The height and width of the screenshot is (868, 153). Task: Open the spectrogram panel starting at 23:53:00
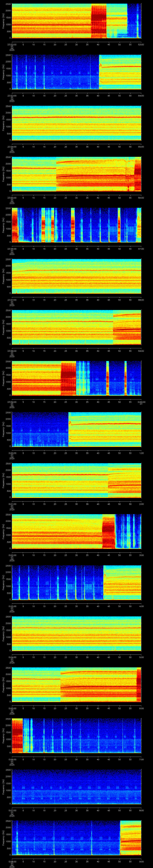[77, 72]
